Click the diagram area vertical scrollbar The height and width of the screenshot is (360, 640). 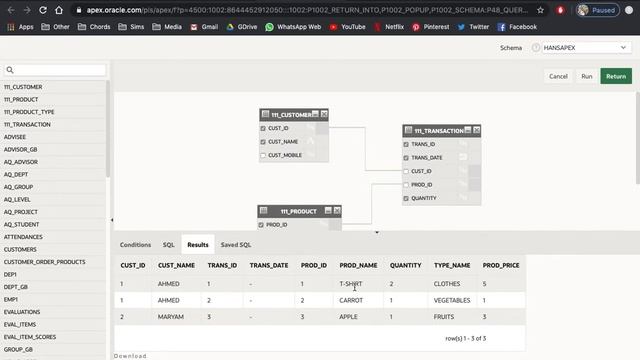point(638,138)
